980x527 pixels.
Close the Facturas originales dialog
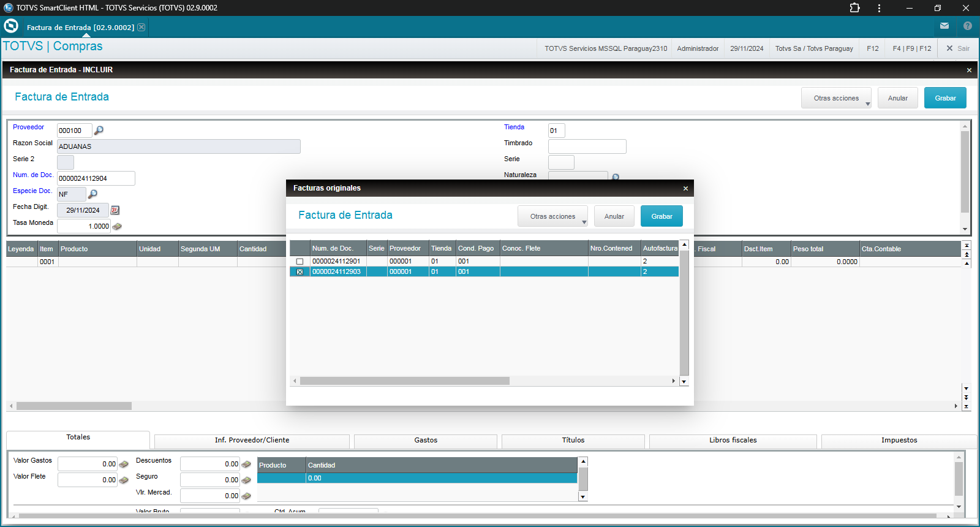(685, 188)
